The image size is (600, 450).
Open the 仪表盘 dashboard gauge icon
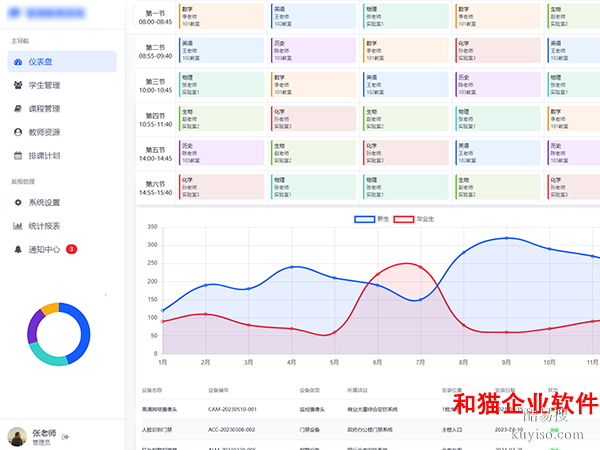[18, 62]
